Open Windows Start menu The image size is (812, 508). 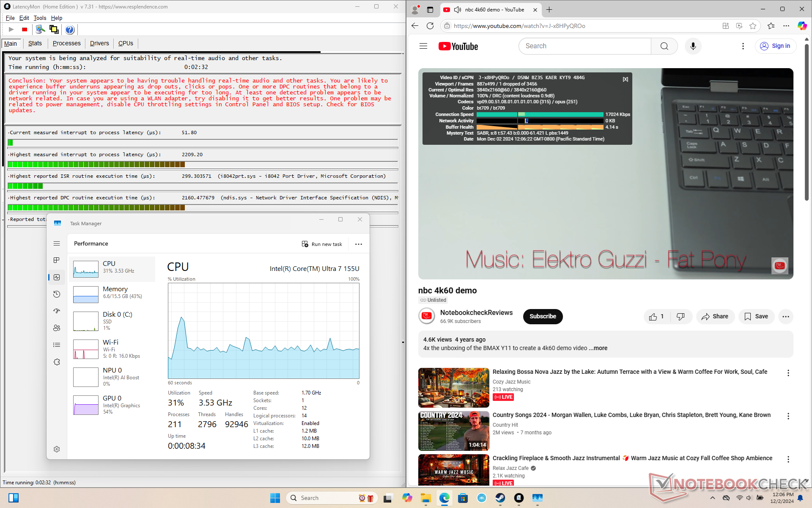point(275,498)
